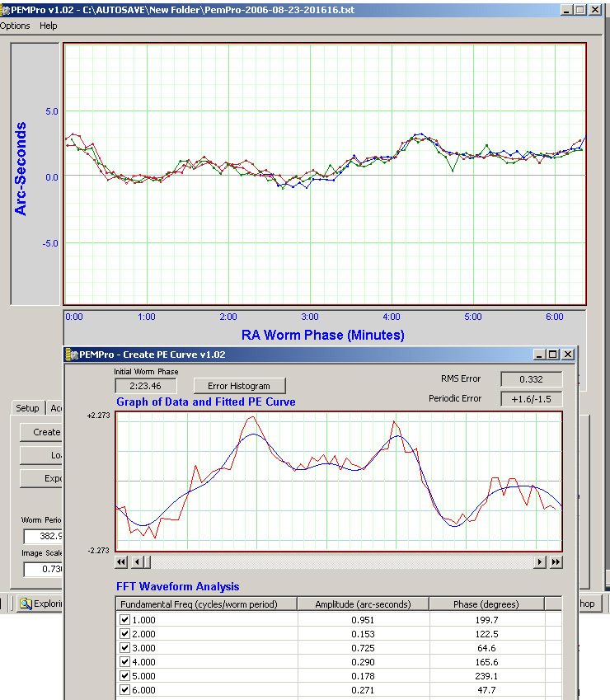Switch to the Setup tab
Screen dimensions: 610x700
click(28, 408)
